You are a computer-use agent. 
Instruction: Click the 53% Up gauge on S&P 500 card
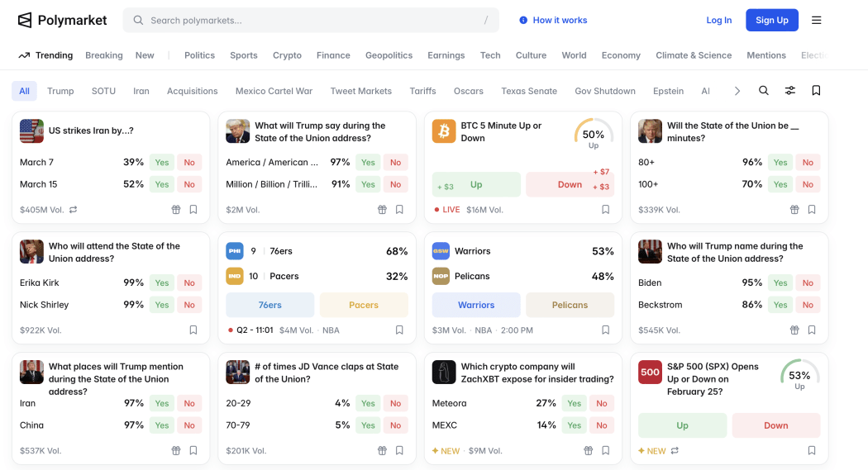[x=799, y=376]
